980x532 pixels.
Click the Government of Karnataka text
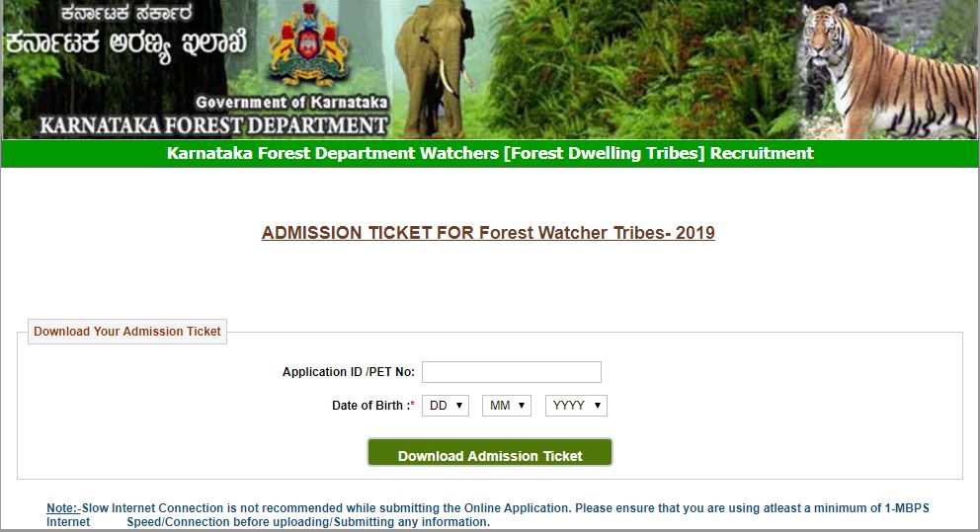(291, 102)
